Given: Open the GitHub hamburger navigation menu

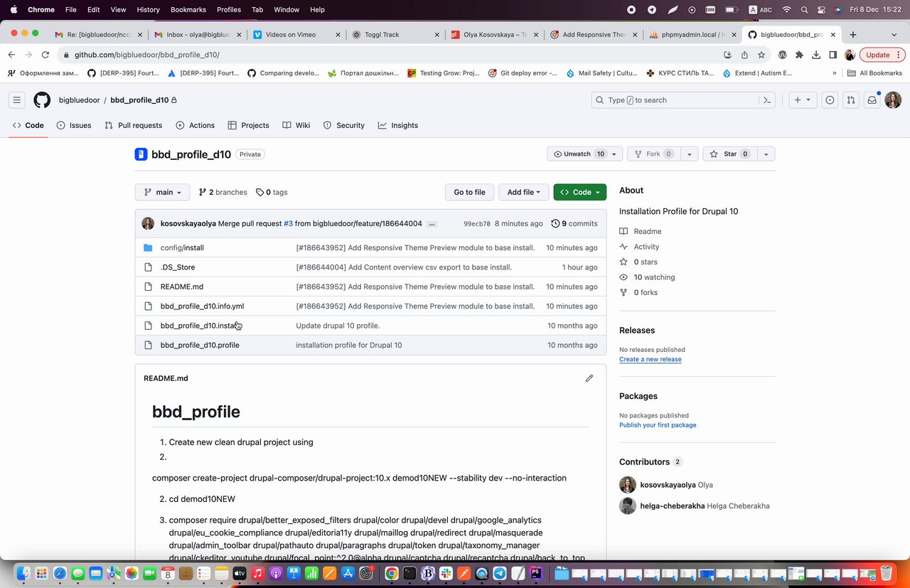Looking at the screenshot, I should click(17, 100).
